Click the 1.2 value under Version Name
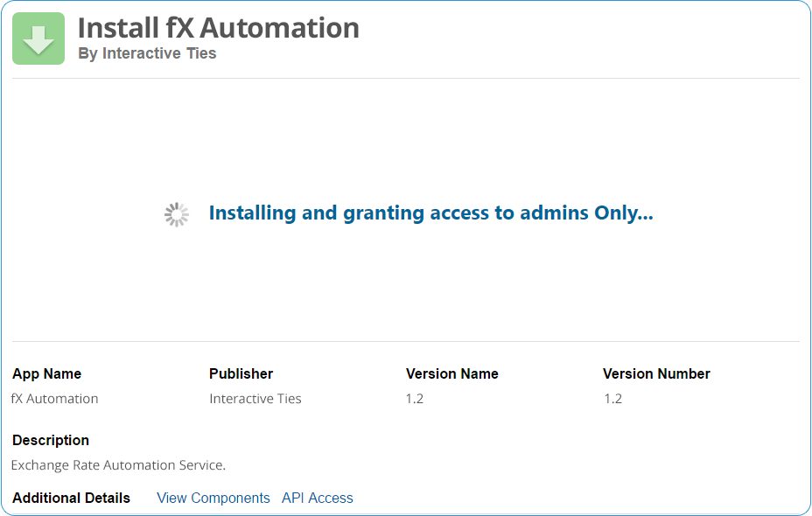Image resolution: width=812 pixels, height=516 pixels. click(414, 399)
